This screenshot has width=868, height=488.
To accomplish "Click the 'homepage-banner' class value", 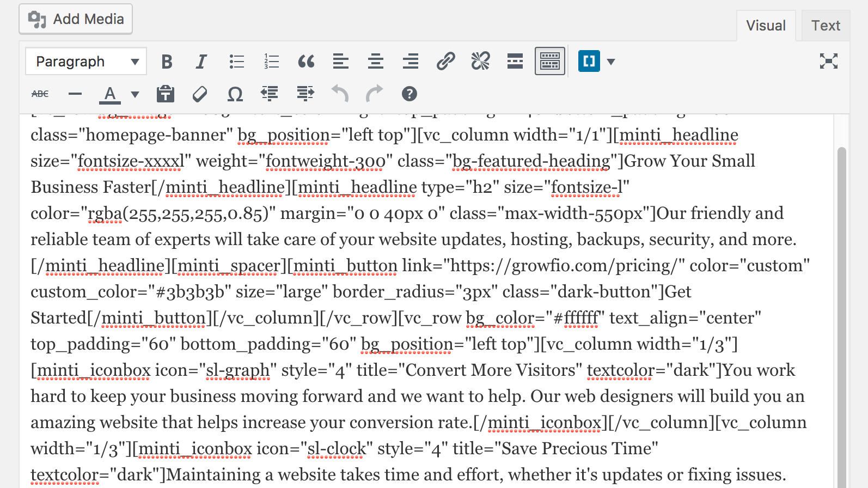I will coord(156,135).
